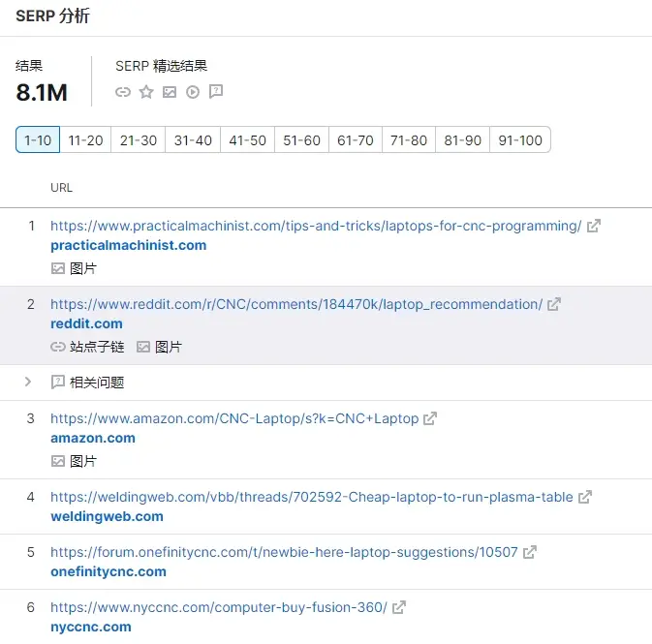Click 相关问题 question icon

pyautogui.click(x=58, y=383)
